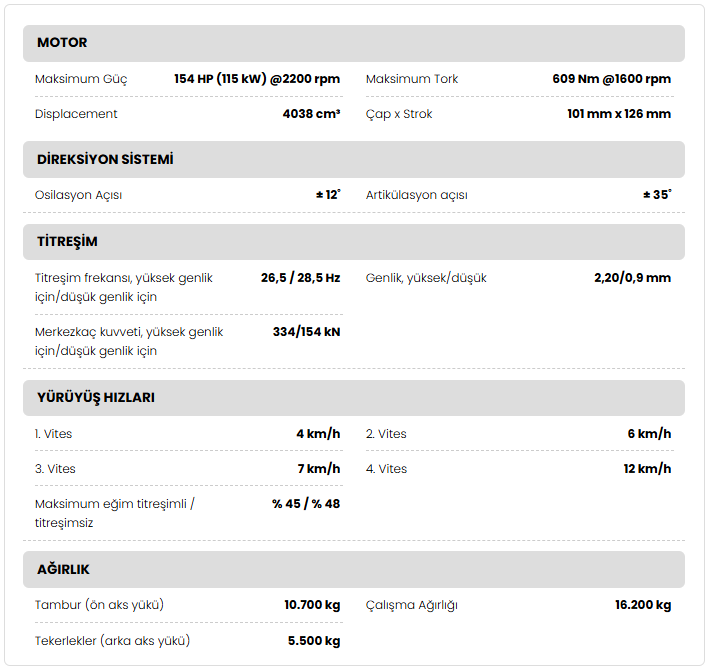Click the % 45 / % 48 eğim value
This screenshot has width=709, height=669.
305,504
